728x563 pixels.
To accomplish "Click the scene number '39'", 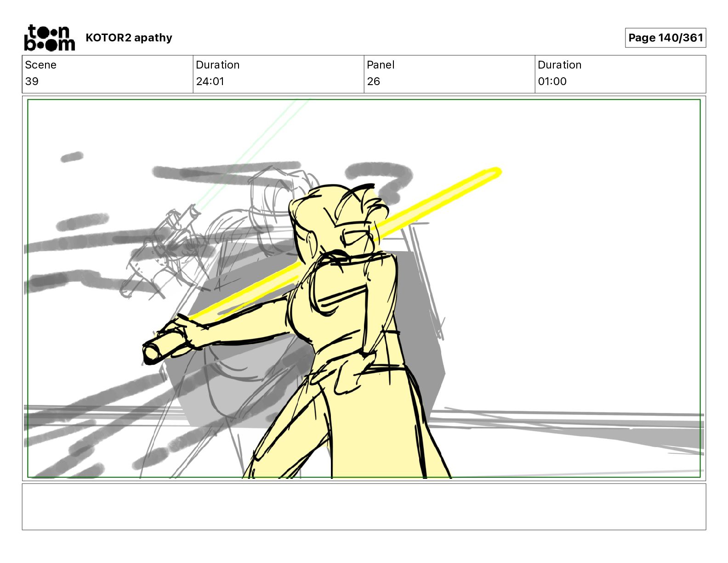I will pos(32,81).
